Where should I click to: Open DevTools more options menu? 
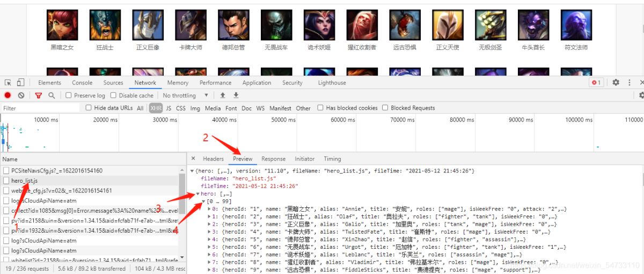pyautogui.click(x=628, y=83)
